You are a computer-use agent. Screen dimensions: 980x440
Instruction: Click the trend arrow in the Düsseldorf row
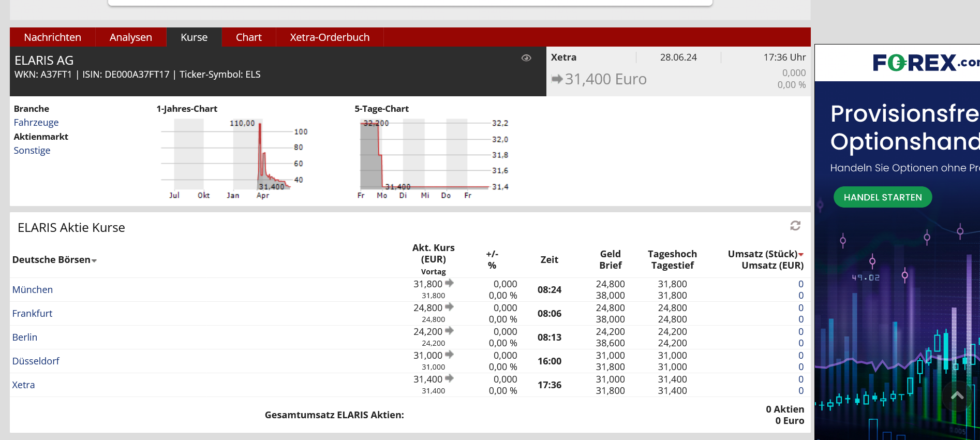[449, 355]
